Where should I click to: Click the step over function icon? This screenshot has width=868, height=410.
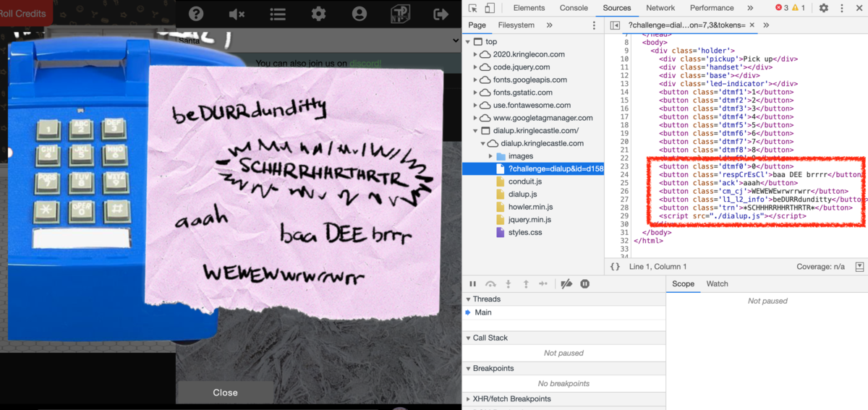pos(490,284)
